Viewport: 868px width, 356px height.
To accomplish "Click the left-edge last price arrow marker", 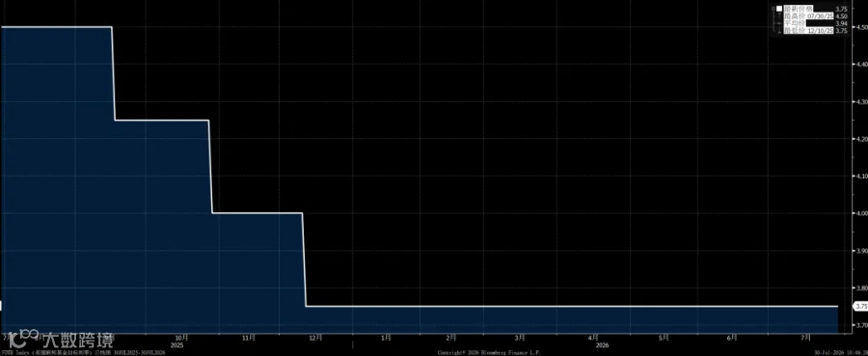I will point(2,306).
